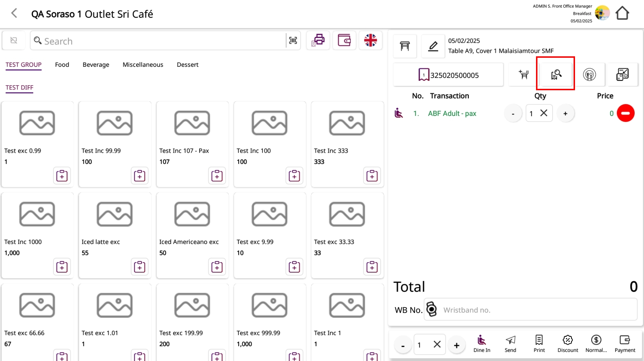The image size is (644, 361).
Task: Apply a Discount to the order
Action: (x=567, y=344)
